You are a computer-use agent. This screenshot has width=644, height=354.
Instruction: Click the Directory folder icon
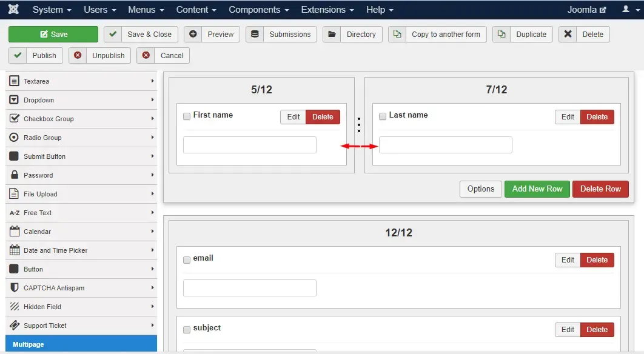(x=332, y=34)
